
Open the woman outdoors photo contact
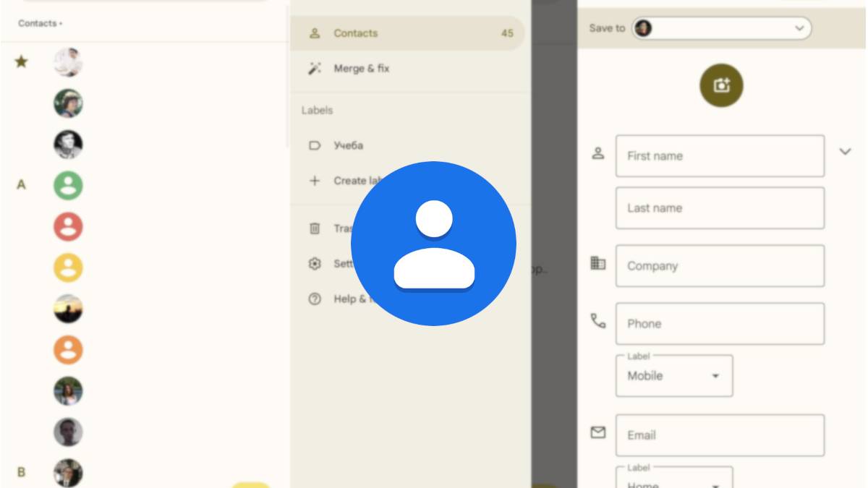68,391
